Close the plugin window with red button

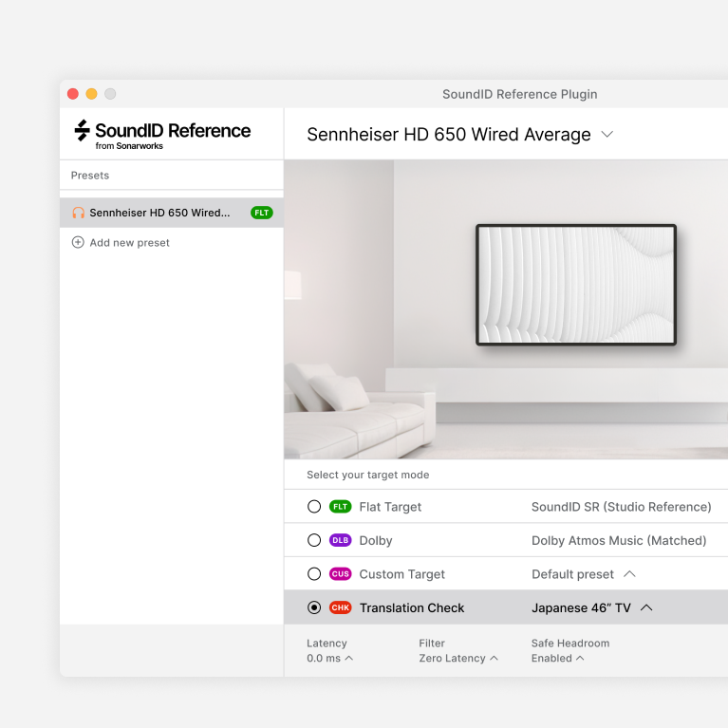click(73, 94)
